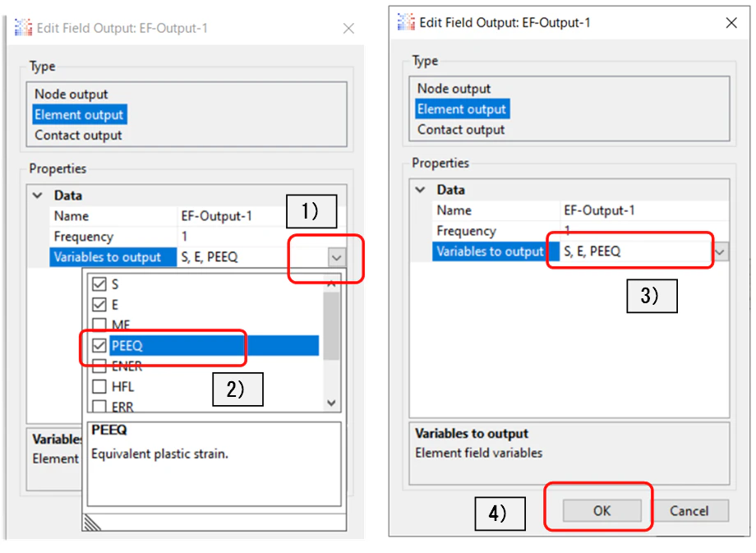Enable the MF variable checkbox
This screenshot has height=553, width=756.
tap(99, 324)
